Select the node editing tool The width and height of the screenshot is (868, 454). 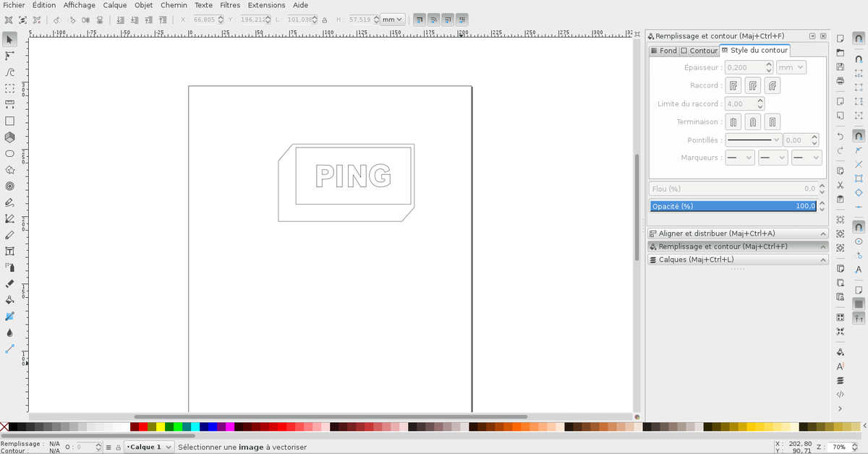[9, 56]
